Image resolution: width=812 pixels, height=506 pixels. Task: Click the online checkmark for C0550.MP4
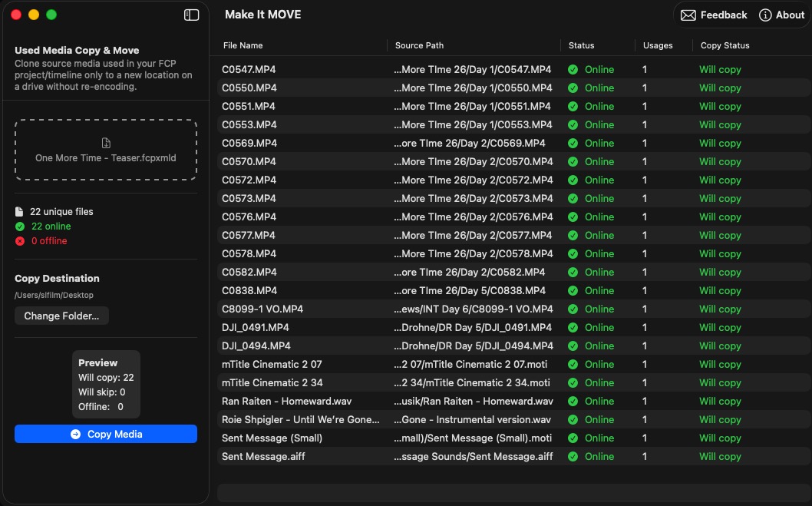573,88
